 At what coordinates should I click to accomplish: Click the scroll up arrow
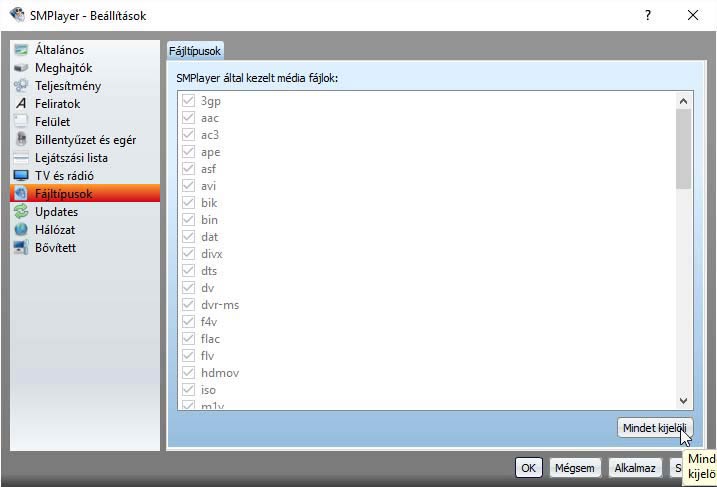click(683, 101)
